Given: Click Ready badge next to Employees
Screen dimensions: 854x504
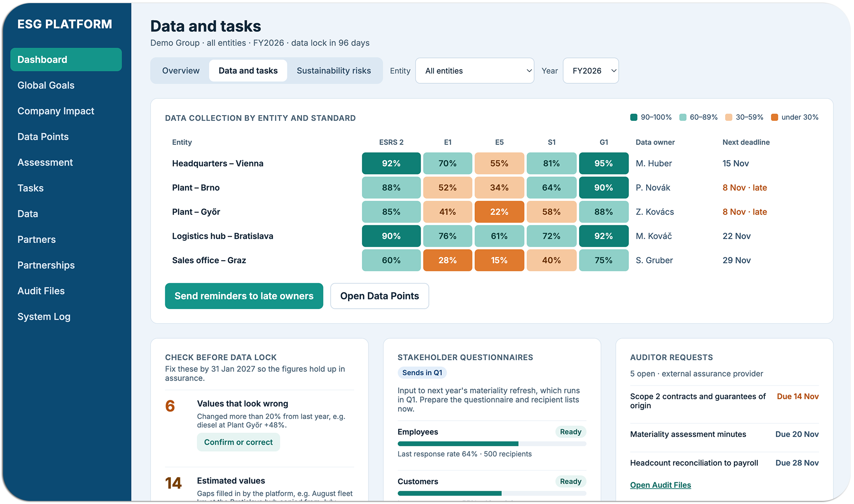Looking at the screenshot, I should click(x=570, y=432).
